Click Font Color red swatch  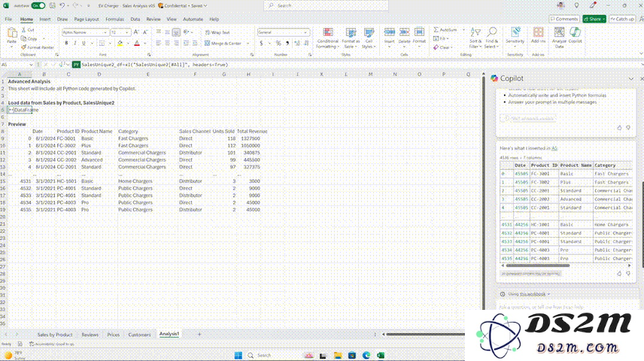click(x=137, y=43)
